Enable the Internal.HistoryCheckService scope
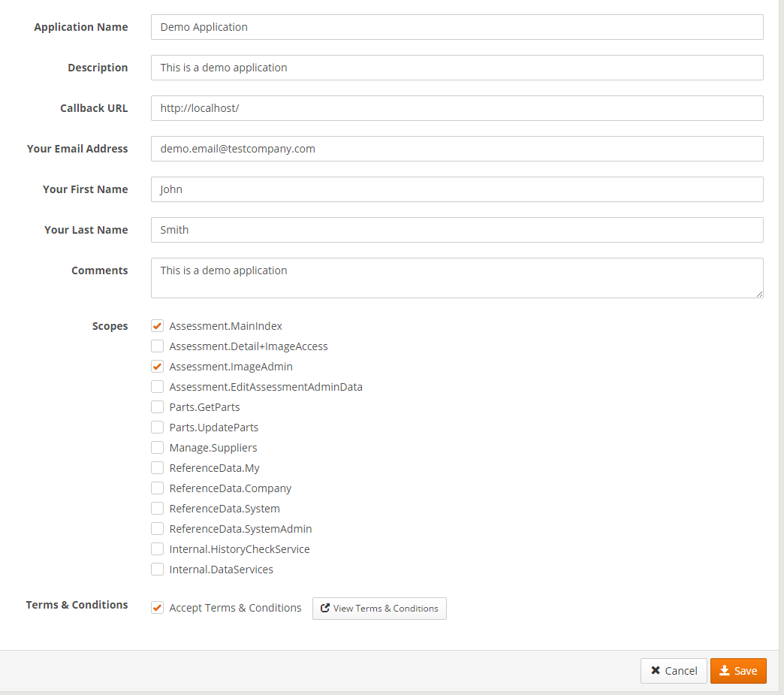Viewport: 784px width, 695px height. pos(157,549)
